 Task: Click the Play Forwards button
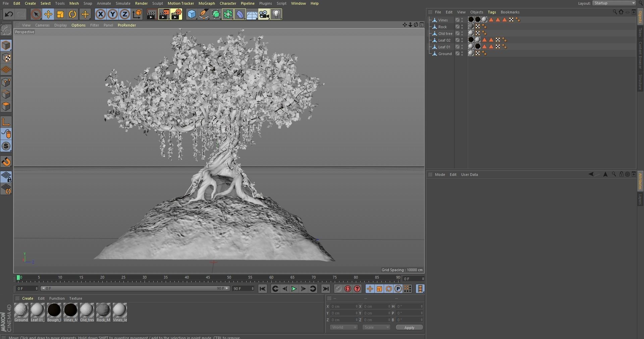pos(294,289)
